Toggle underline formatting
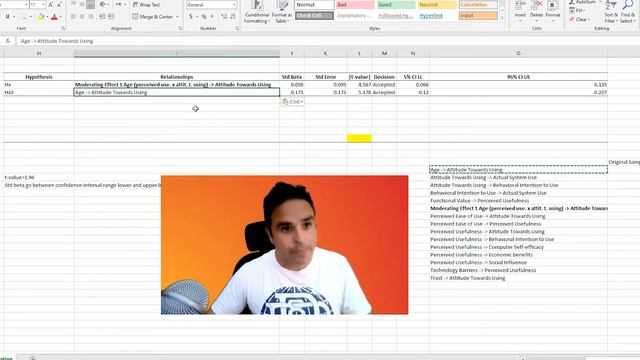 (x=7, y=17)
